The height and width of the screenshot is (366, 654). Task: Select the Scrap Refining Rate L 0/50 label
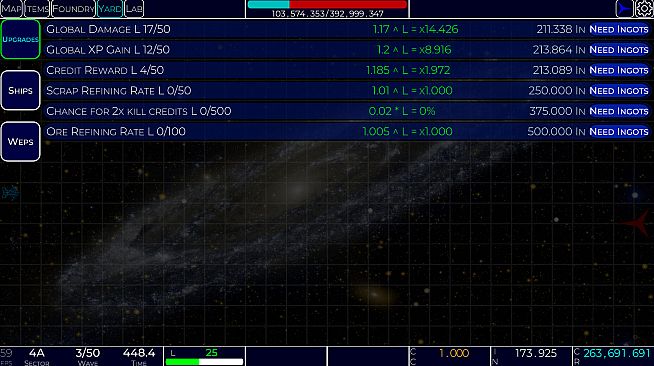click(x=118, y=90)
